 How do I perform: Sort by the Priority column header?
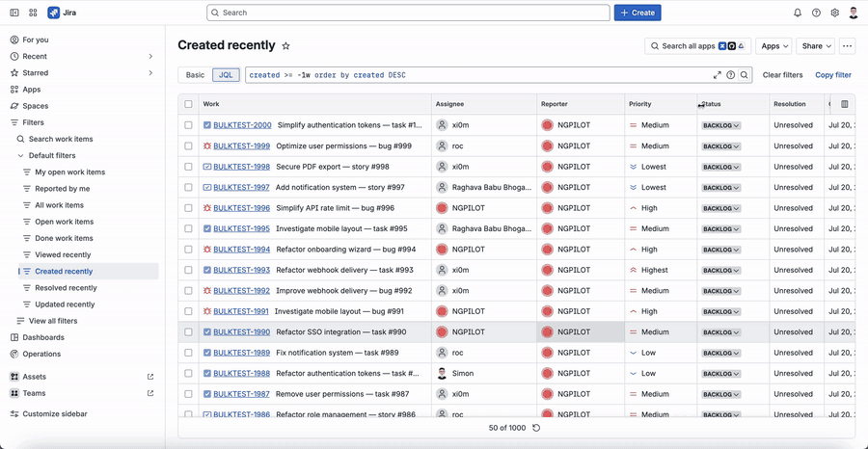640,104
